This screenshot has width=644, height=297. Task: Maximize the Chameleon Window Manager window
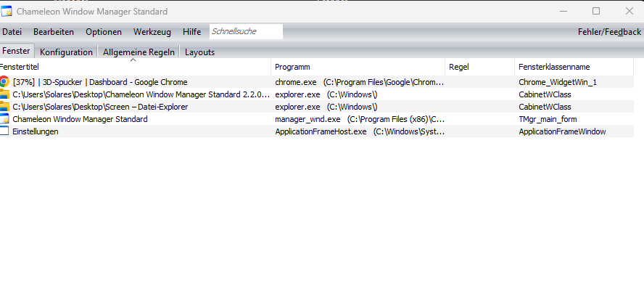click(x=596, y=11)
